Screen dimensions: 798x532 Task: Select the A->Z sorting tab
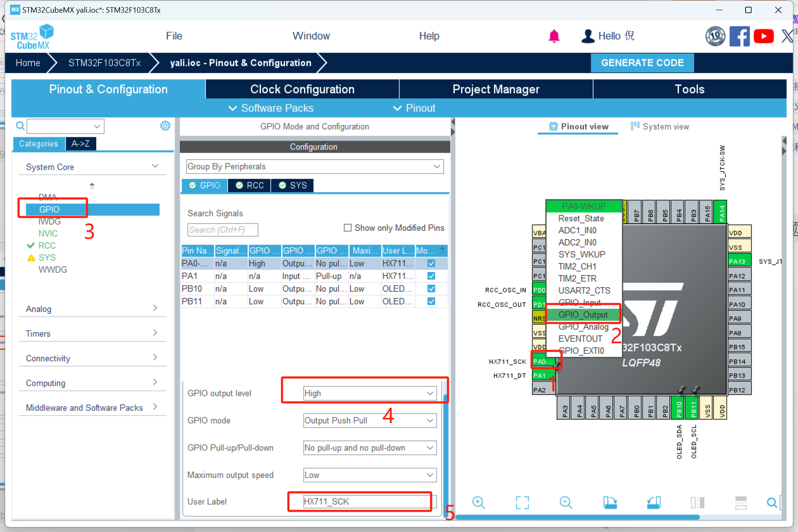(80, 144)
